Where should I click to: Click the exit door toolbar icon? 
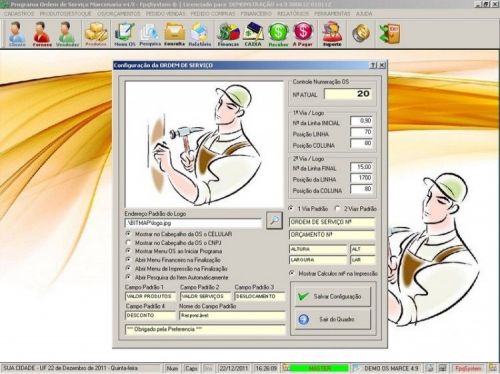(390, 33)
